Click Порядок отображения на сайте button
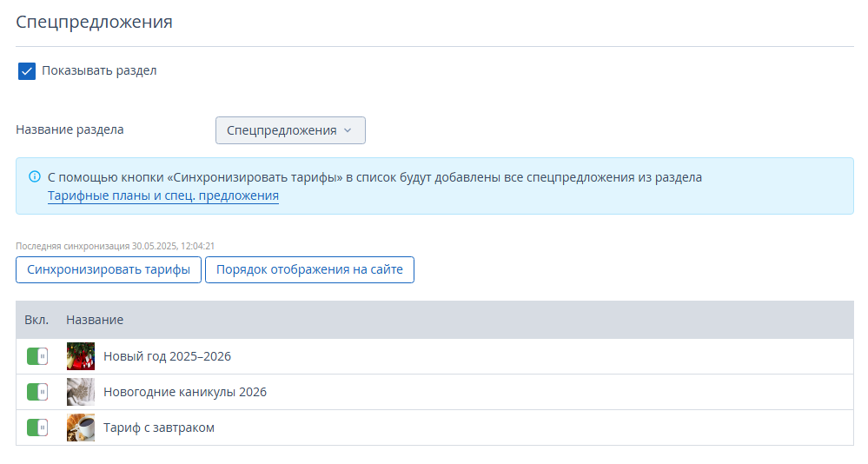This screenshot has width=868, height=464. click(309, 269)
